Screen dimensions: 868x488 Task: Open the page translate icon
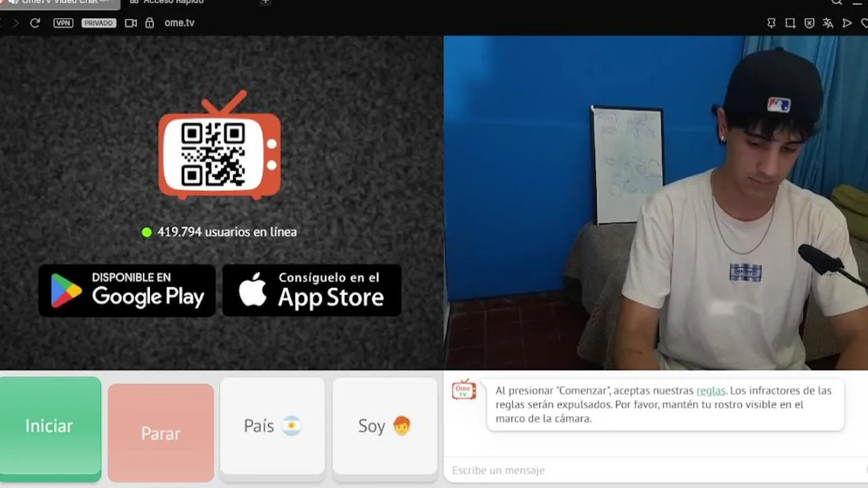click(x=828, y=23)
